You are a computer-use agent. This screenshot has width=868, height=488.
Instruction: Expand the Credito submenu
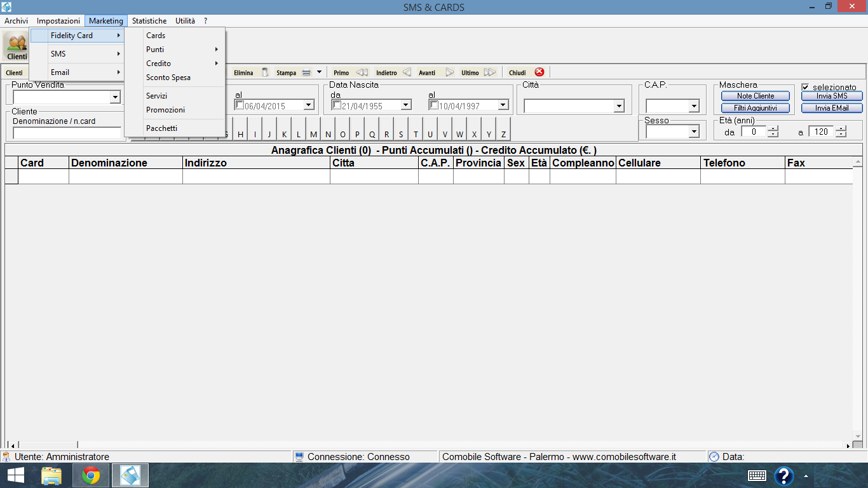point(175,64)
